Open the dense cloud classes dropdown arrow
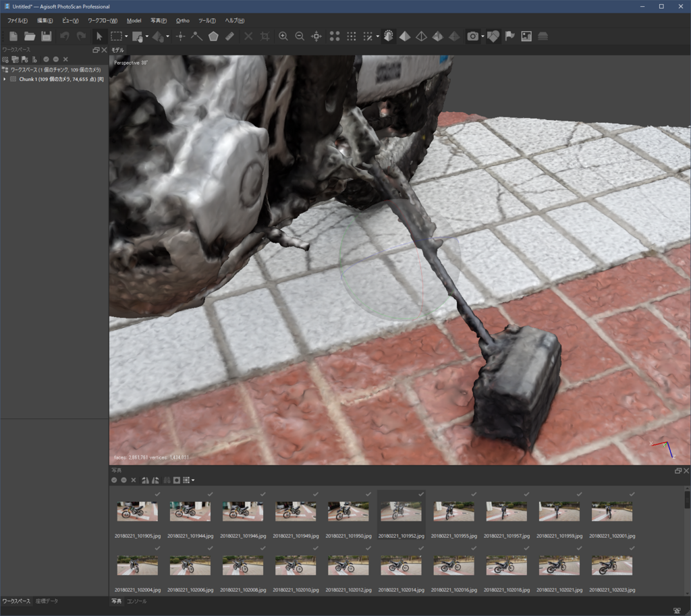Screen dimensions: 691x616 tap(378, 36)
